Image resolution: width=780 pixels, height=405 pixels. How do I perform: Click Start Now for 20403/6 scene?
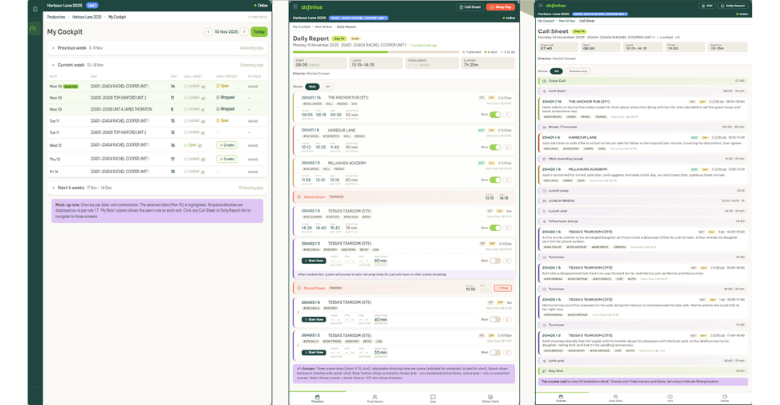pyautogui.click(x=314, y=319)
